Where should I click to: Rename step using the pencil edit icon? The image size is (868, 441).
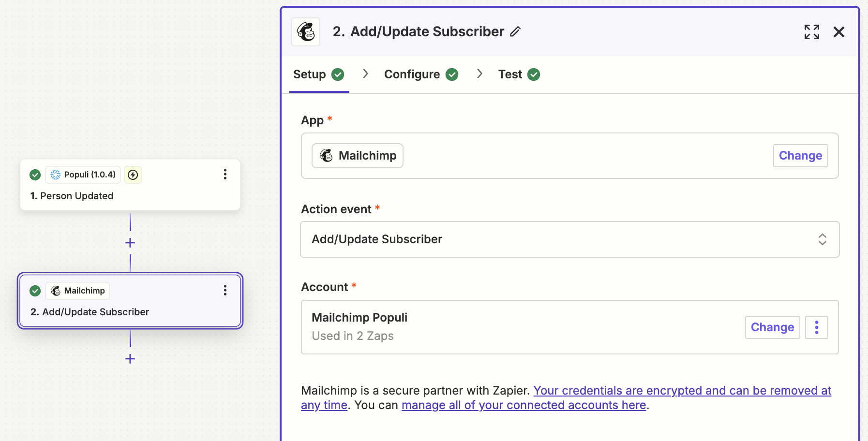[x=515, y=31]
